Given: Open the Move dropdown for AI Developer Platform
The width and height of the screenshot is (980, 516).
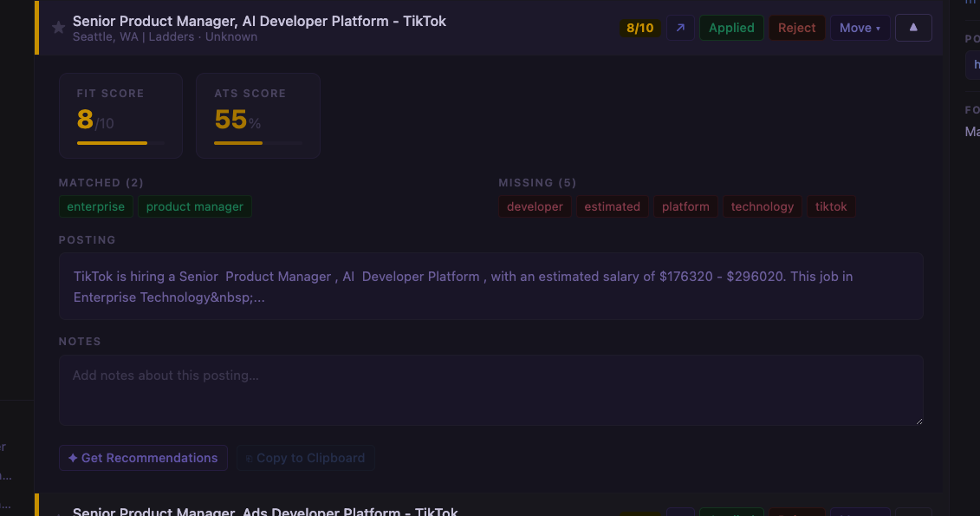Looking at the screenshot, I should 860,28.
